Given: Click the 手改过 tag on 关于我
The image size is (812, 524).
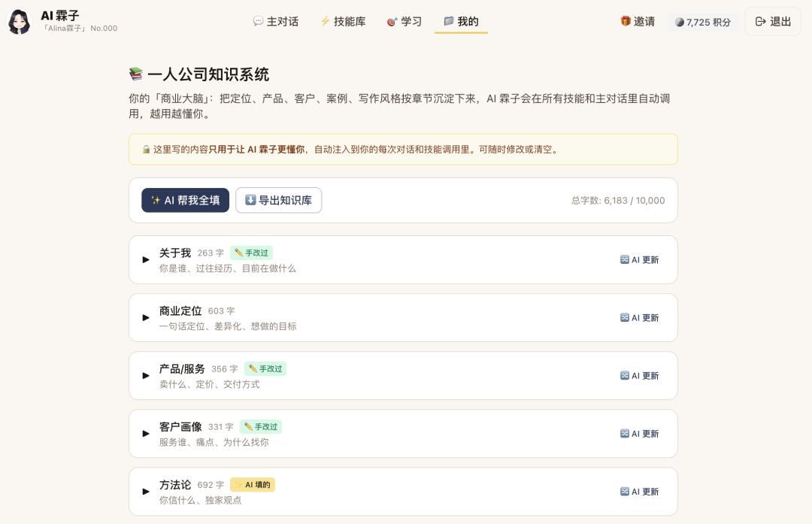Looking at the screenshot, I should 251,253.
